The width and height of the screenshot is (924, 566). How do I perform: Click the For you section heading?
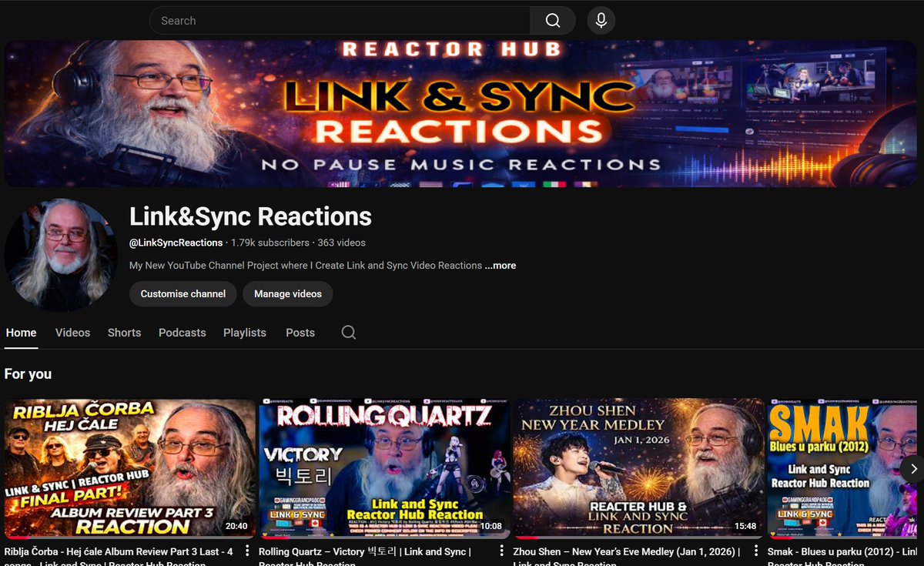point(28,373)
